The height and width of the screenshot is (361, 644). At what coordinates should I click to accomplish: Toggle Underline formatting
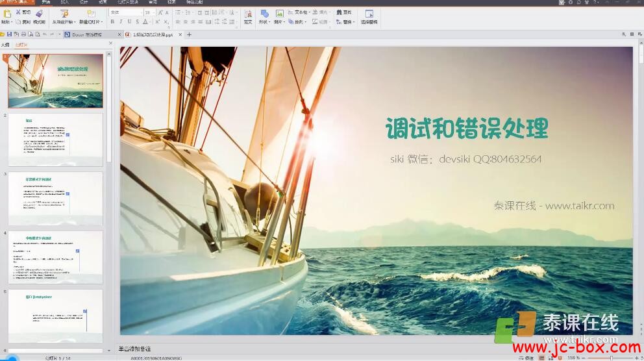click(129, 22)
